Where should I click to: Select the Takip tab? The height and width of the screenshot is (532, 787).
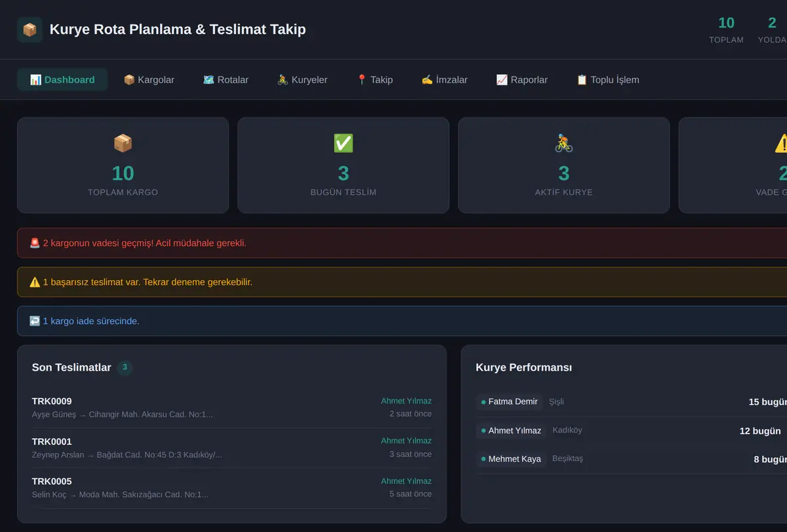(x=374, y=79)
